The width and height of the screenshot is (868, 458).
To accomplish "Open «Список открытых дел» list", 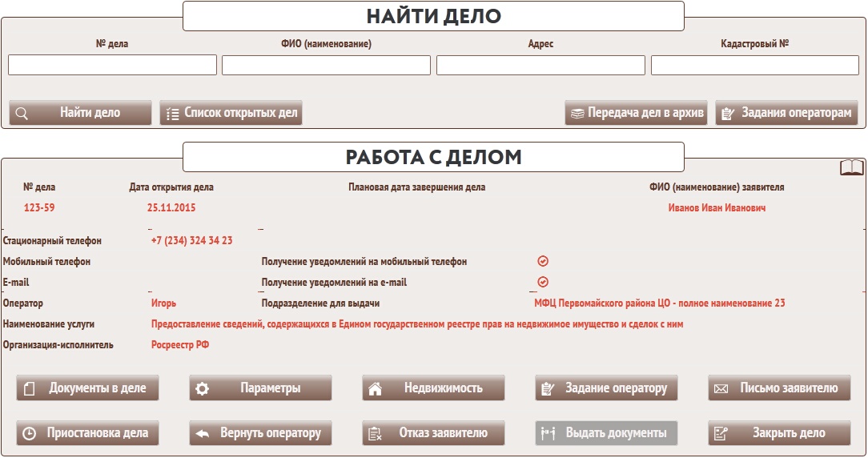I will 231,113.
